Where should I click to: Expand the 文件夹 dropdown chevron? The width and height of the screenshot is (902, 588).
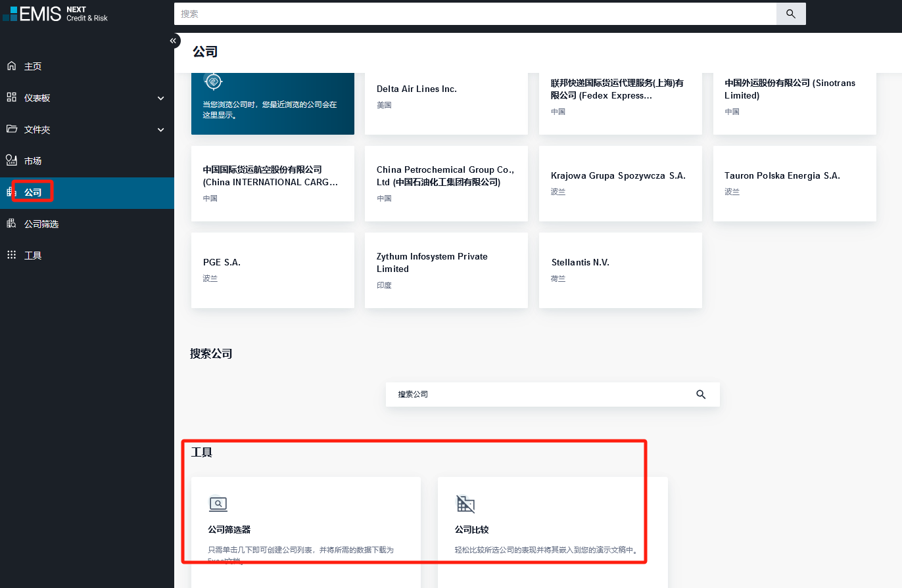161,129
